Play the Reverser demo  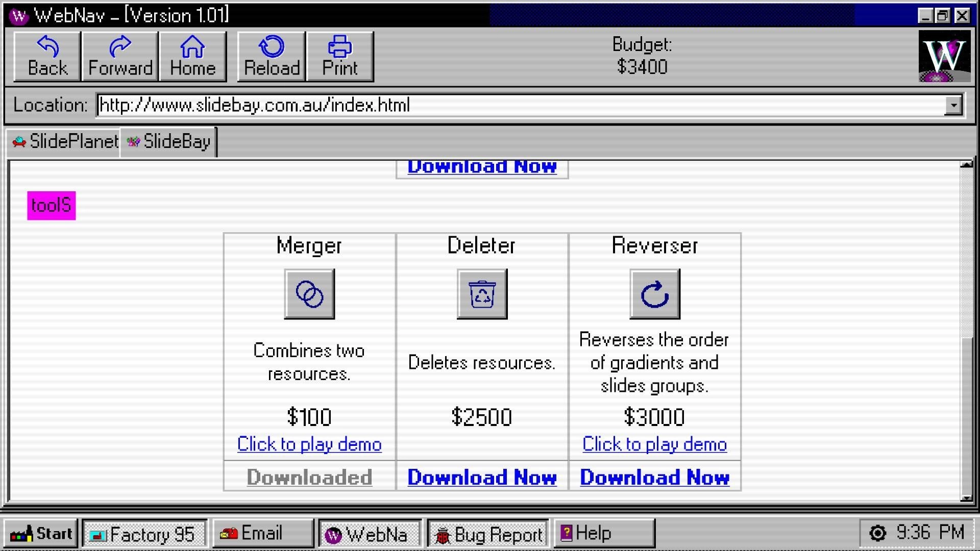point(654,444)
